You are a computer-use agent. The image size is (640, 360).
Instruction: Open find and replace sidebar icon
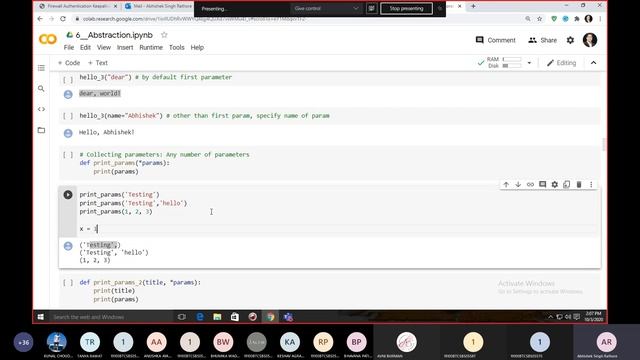41,89
